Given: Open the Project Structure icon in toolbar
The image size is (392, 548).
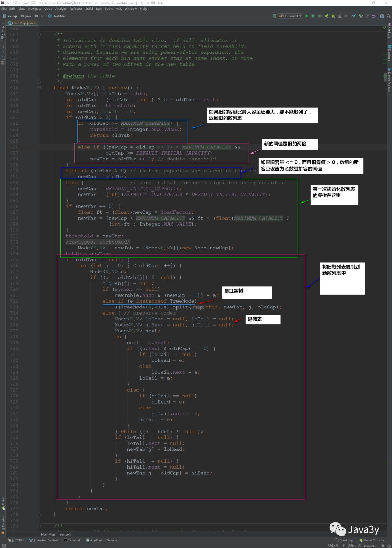Looking at the screenshot, I should tap(382, 16).
